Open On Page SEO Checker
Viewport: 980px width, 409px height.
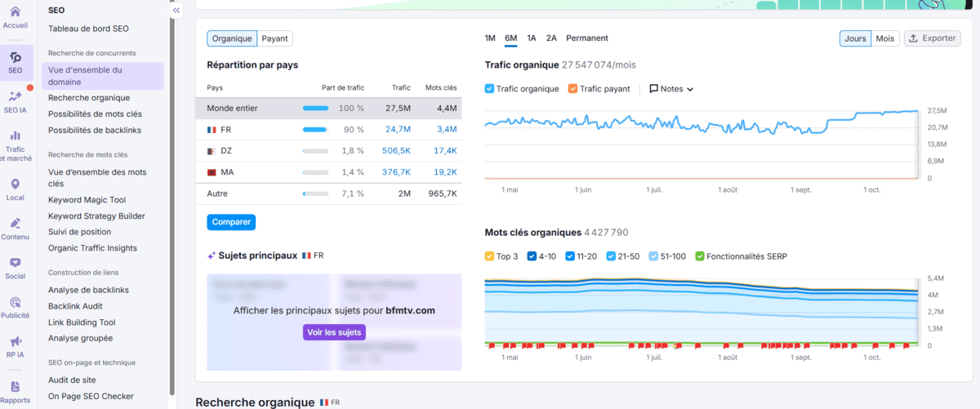(91, 396)
